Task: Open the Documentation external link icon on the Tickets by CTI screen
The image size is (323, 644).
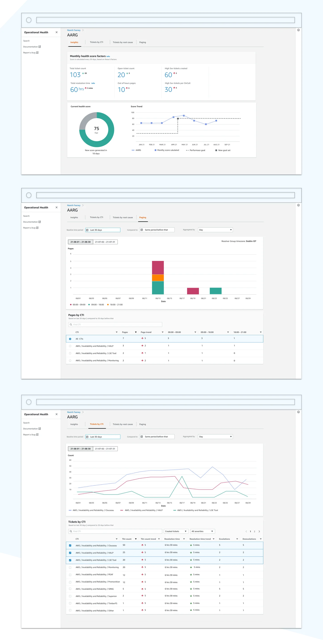Action: click(39, 429)
